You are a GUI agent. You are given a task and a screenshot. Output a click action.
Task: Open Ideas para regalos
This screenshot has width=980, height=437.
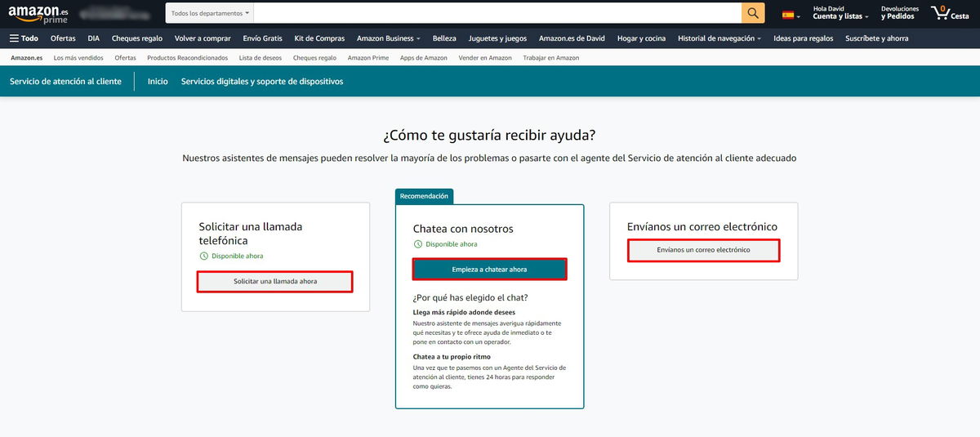tap(804, 38)
